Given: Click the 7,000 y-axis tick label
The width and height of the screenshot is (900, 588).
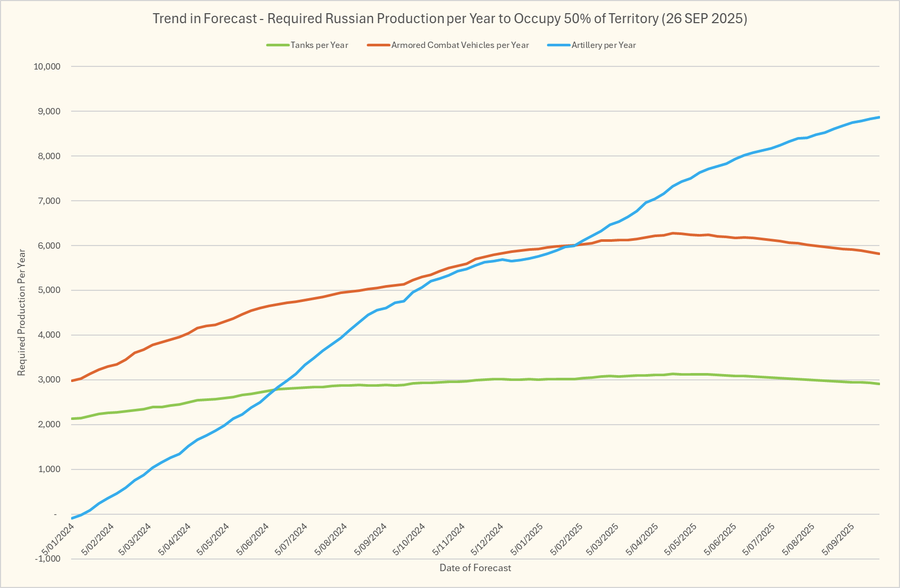Looking at the screenshot, I should pos(50,201).
